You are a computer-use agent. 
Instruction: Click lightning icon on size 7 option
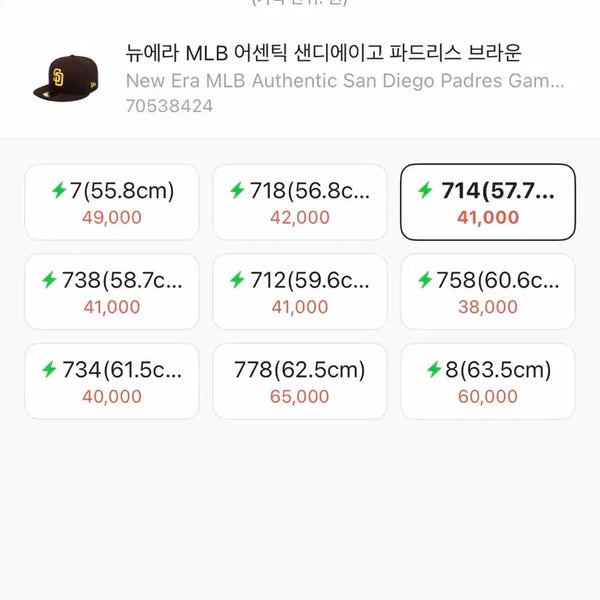[59, 190]
